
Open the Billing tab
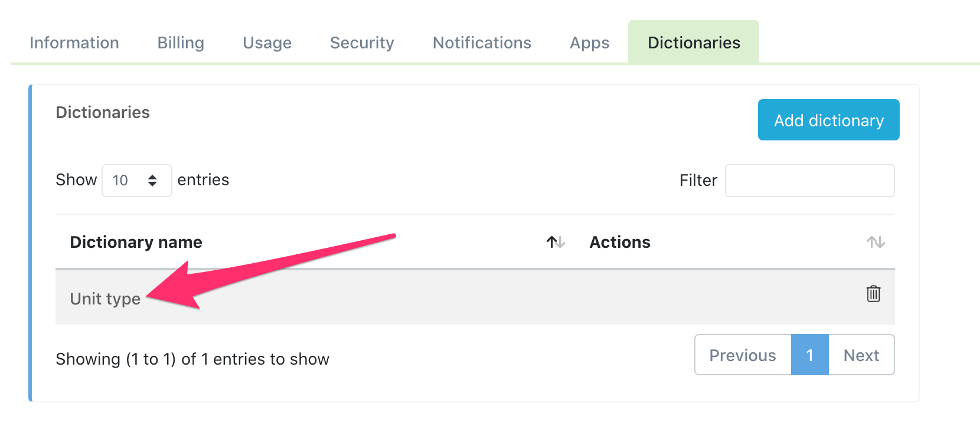pos(181,43)
